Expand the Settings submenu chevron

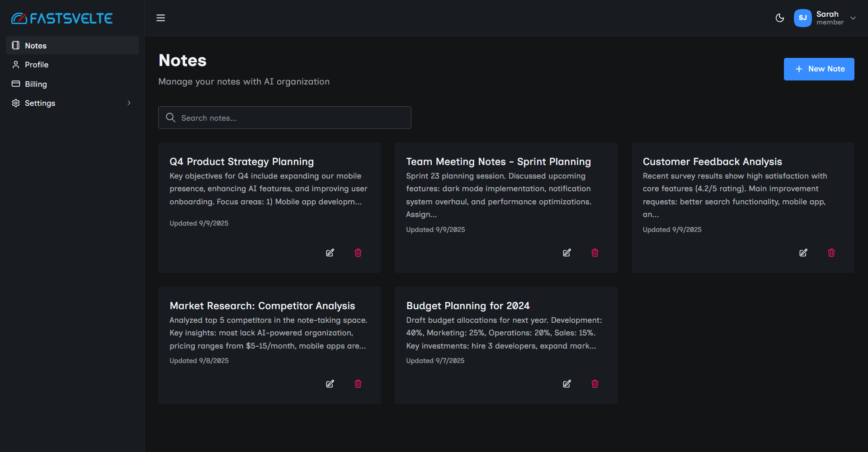tap(129, 103)
